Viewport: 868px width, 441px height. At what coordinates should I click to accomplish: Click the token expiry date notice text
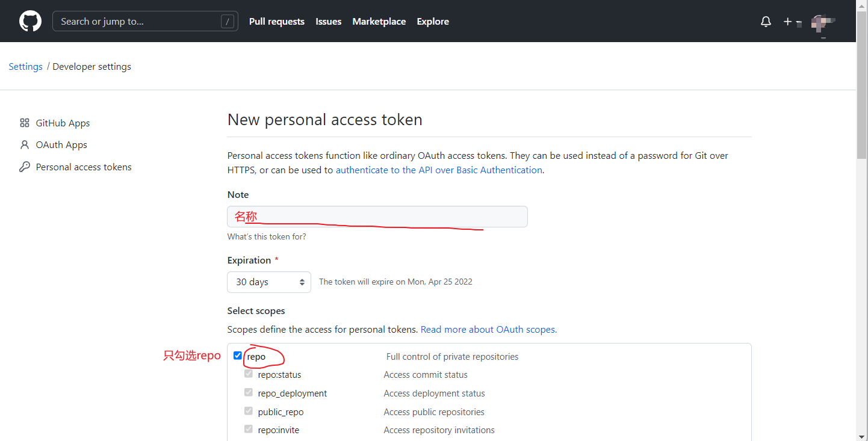pyautogui.click(x=395, y=282)
